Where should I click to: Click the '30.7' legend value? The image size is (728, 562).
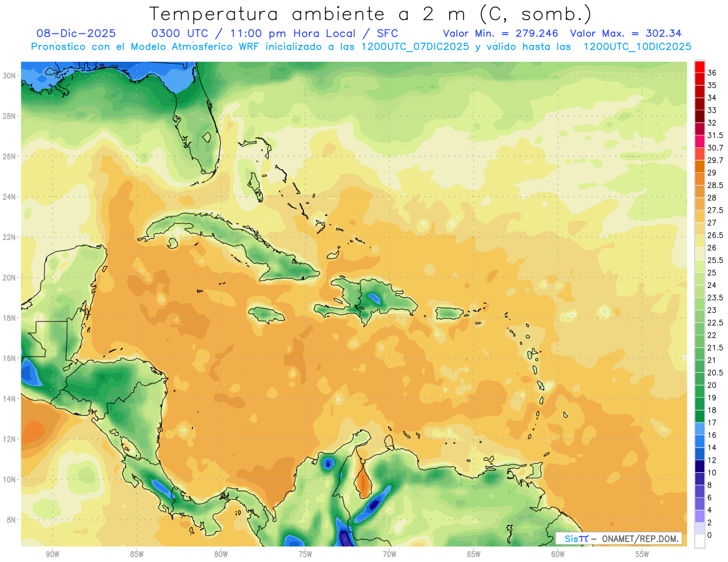[x=715, y=148]
